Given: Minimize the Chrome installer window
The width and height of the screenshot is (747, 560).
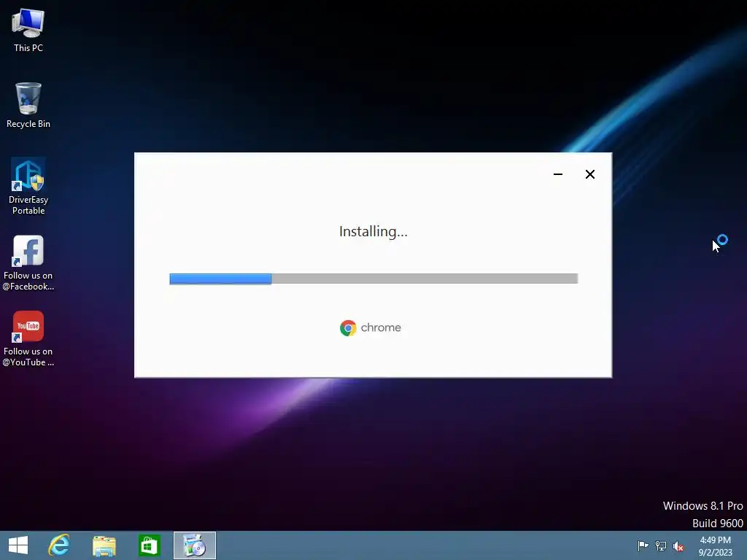Looking at the screenshot, I should point(558,174).
